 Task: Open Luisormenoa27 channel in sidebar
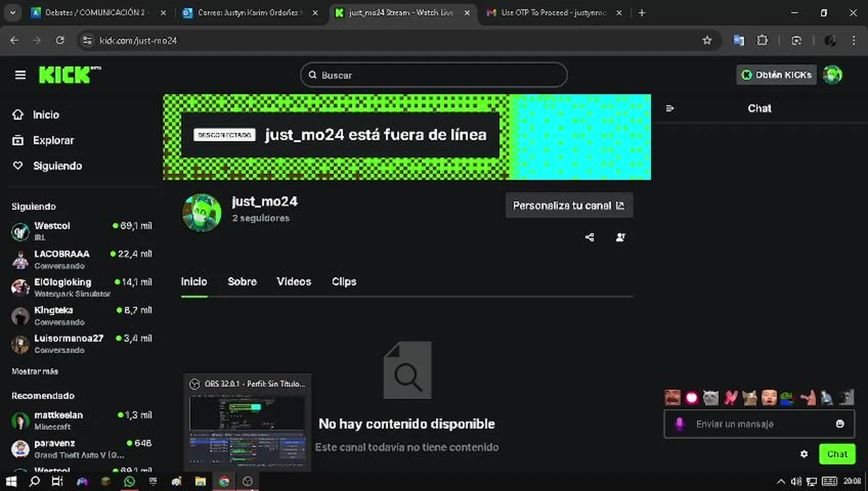point(82,343)
